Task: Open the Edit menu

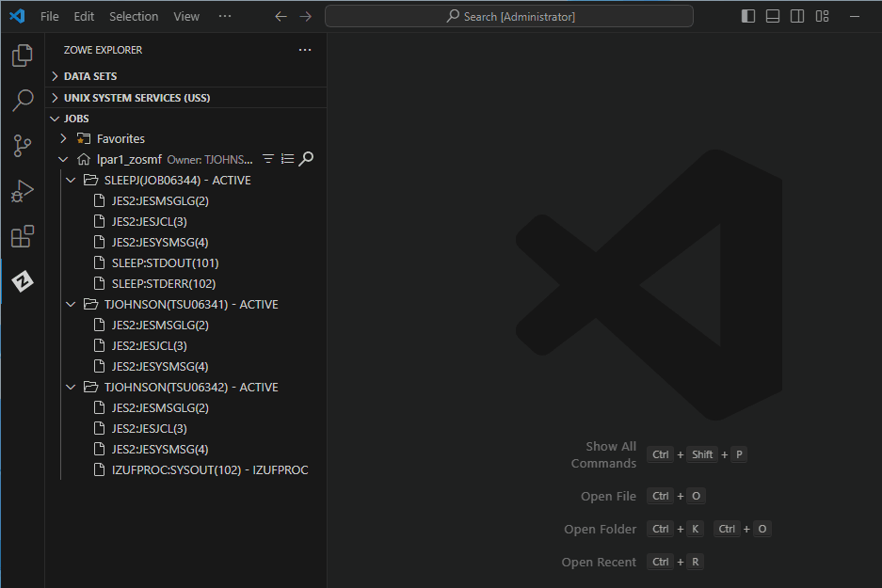Action: [x=84, y=16]
